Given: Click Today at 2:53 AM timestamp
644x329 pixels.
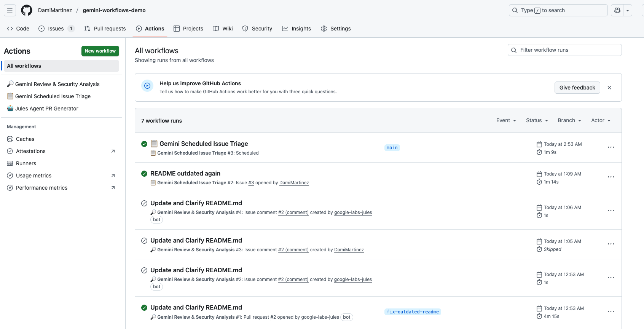Looking at the screenshot, I should [x=563, y=144].
